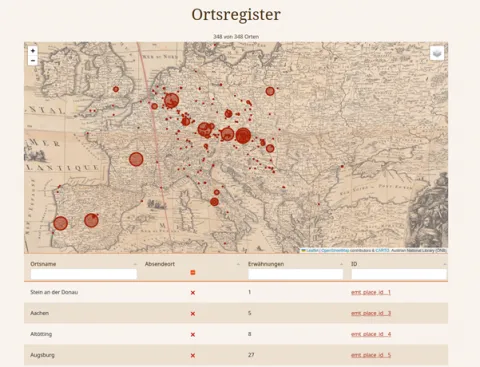Sort the table by ID column
Viewport: 480px width, 367px height.
[x=444, y=264]
